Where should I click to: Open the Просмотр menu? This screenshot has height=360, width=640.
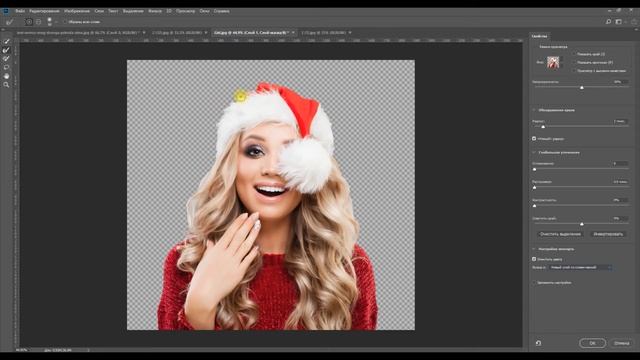pyautogui.click(x=185, y=11)
